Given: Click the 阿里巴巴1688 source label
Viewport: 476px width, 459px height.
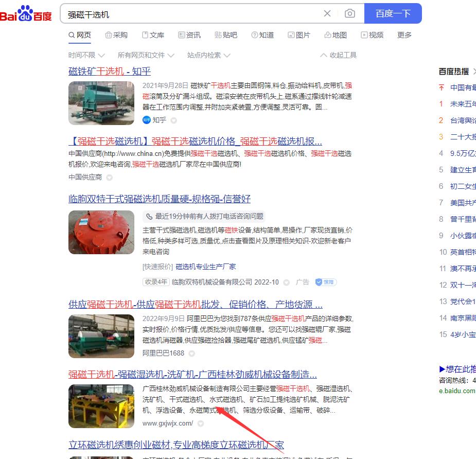Looking at the screenshot, I should (163, 354).
